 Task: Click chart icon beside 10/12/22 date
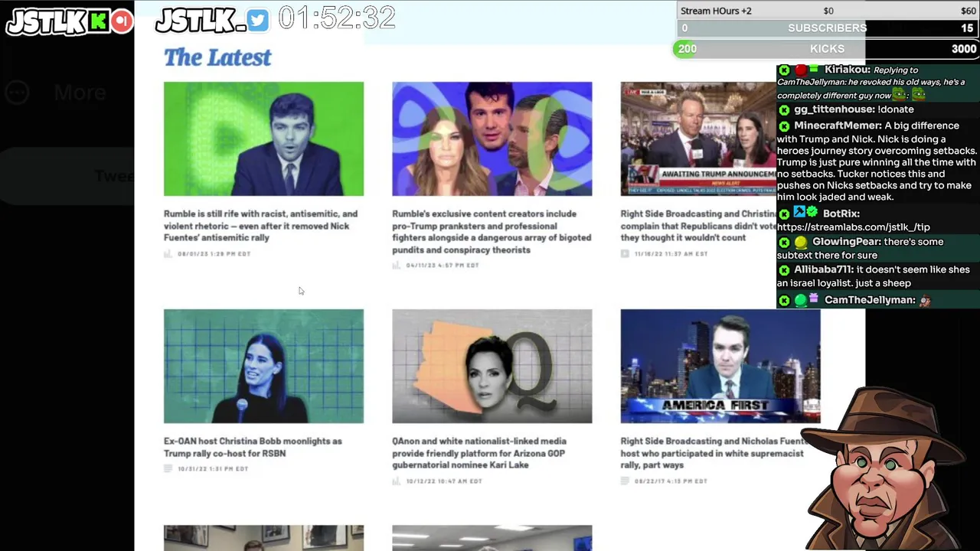point(397,481)
